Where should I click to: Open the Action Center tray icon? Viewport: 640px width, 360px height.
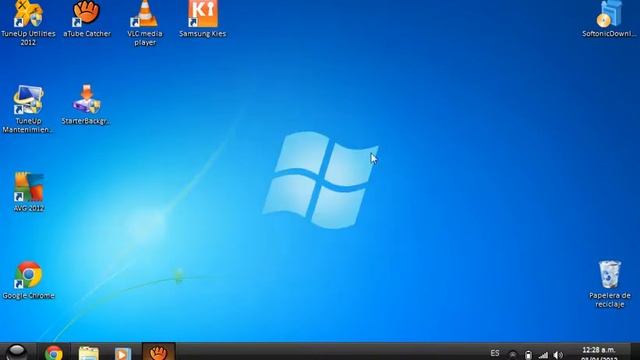(x=513, y=355)
